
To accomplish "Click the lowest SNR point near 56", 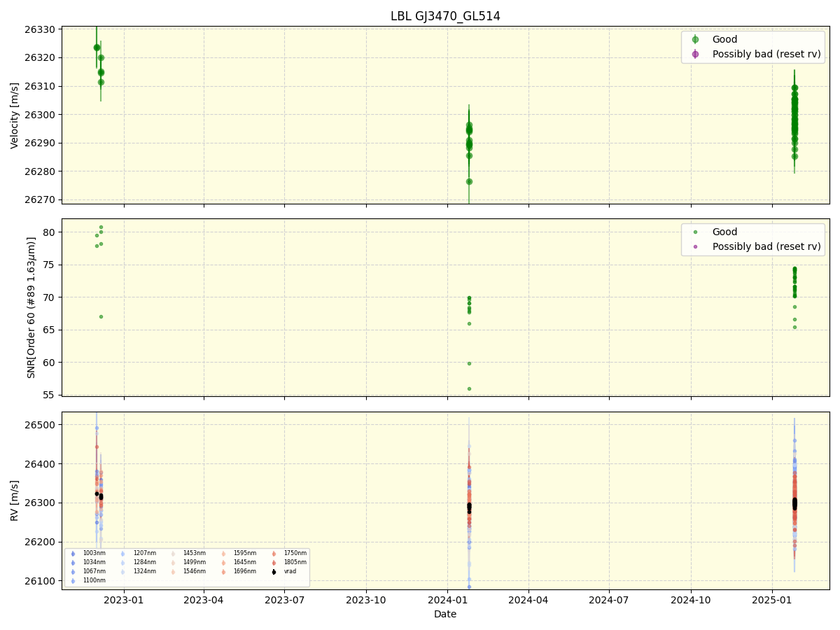I will point(469,388).
